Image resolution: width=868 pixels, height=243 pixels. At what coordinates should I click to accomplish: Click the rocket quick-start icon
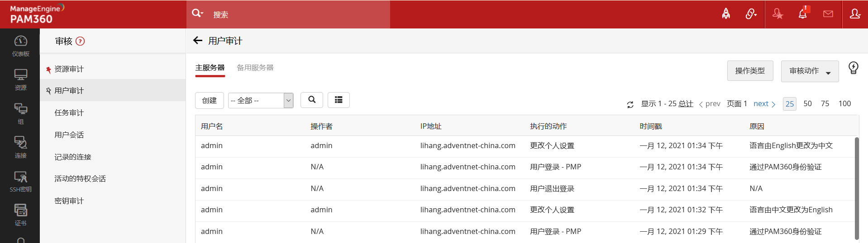pyautogui.click(x=726, y=14)
